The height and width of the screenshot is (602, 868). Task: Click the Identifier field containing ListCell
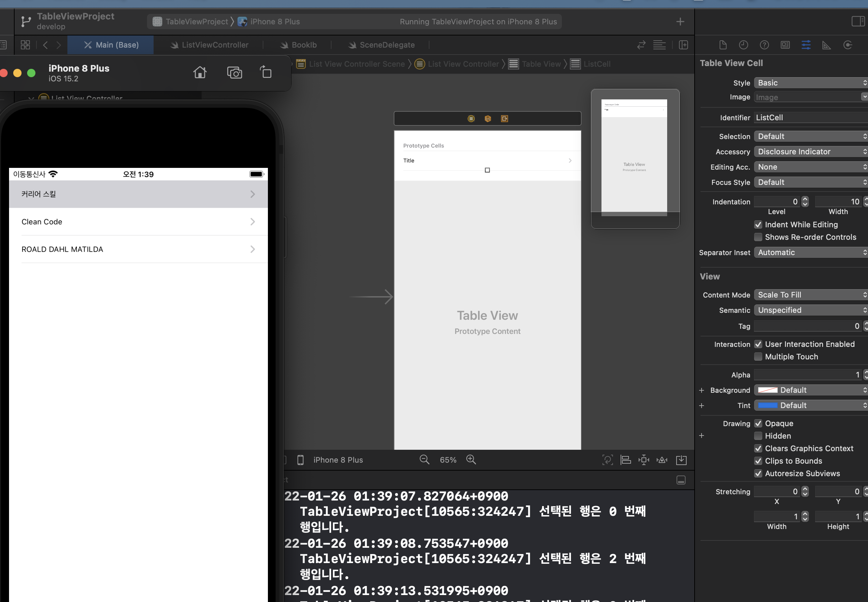pos(811,118)
